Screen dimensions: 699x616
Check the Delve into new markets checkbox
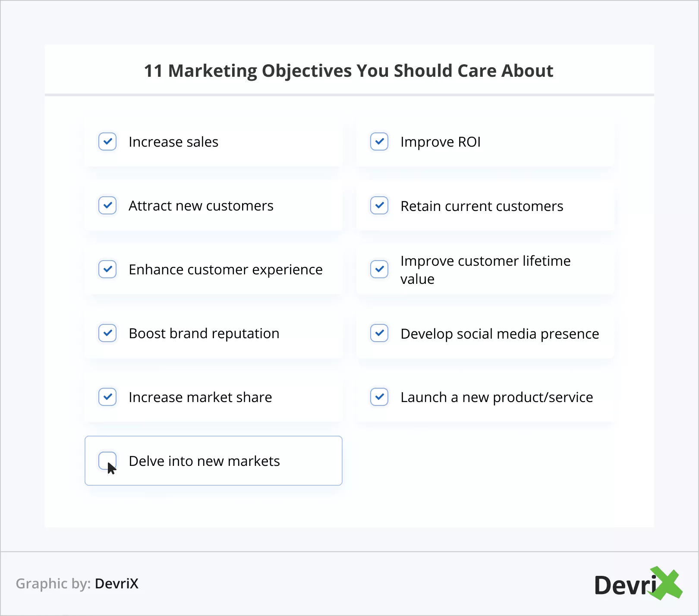[107, 460]
